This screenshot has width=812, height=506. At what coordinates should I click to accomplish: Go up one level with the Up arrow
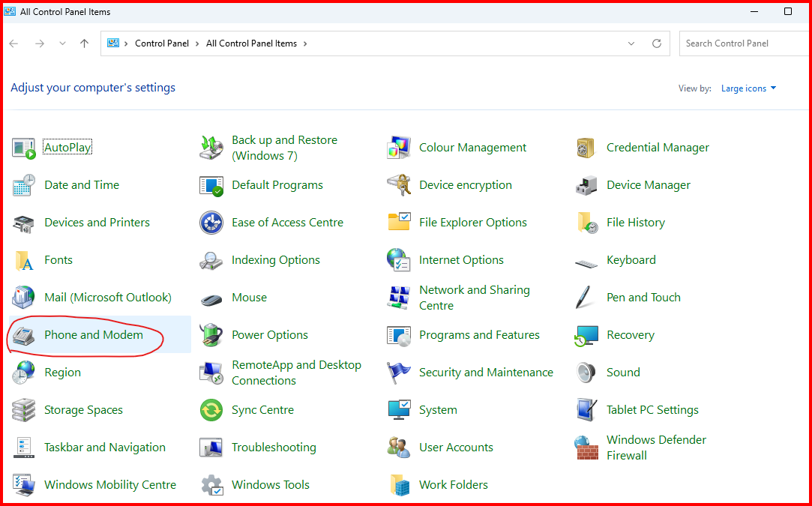84,43
